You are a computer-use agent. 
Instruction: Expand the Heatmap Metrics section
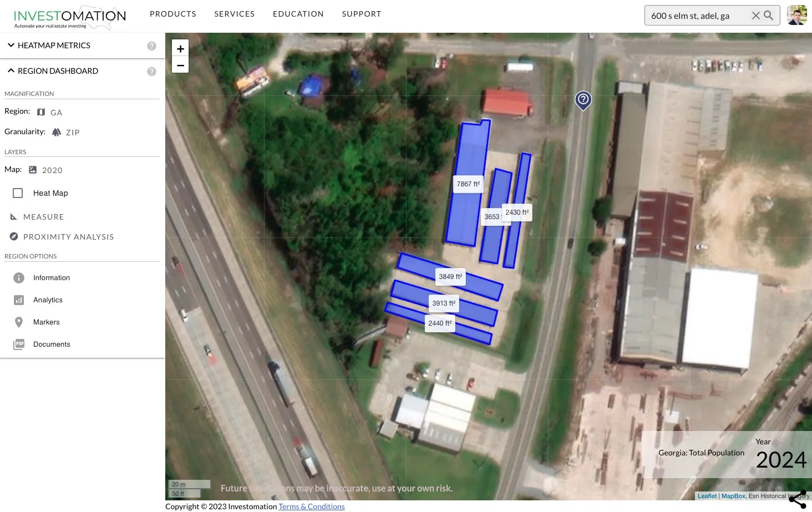coord(11,45)
